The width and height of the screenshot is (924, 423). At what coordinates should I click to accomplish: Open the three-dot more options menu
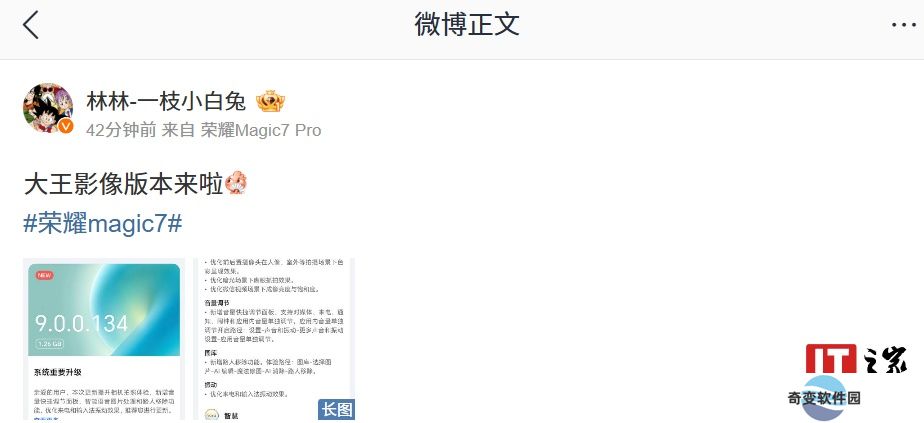point(903,25)
